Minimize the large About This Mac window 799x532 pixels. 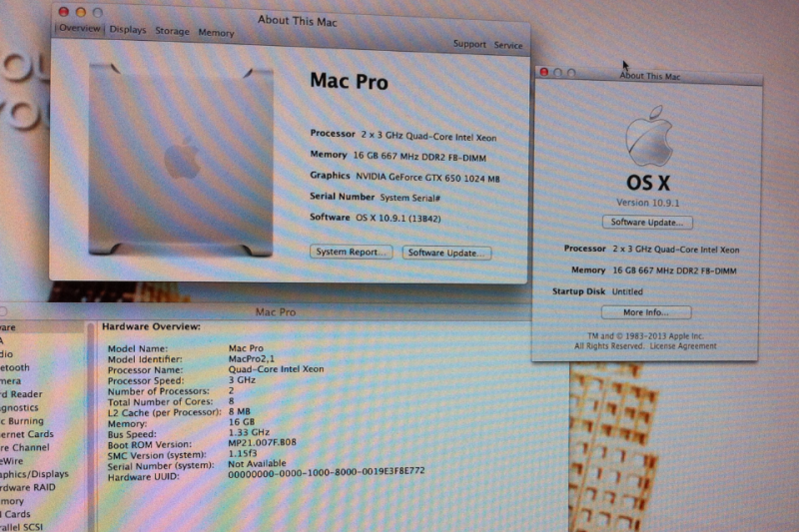[x=81, y=12]
